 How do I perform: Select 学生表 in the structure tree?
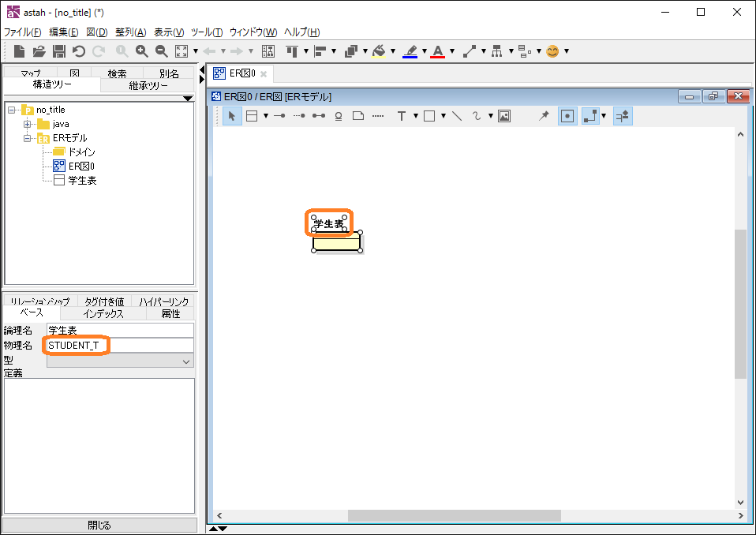[82, 181]
